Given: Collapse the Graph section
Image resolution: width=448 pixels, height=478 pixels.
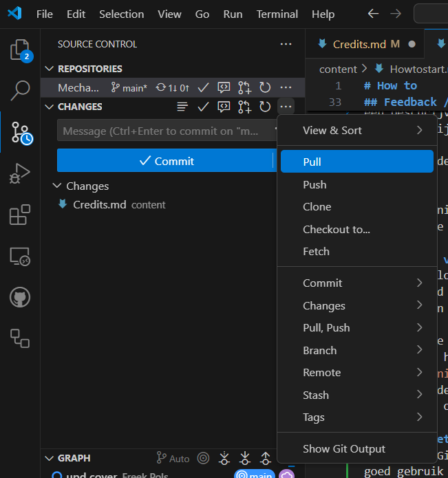Looking at the screenshot, I should click(x=50, y=458).
